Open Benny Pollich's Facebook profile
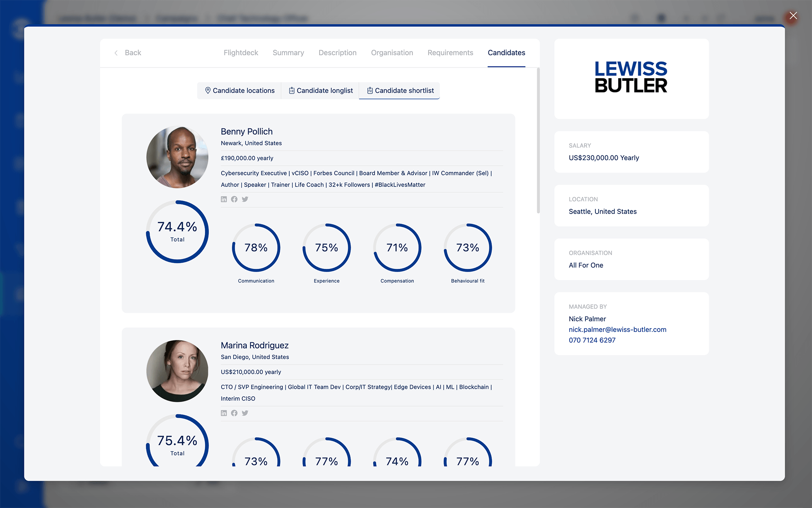Image resolution: width=812 pixels, height=508 pixels. pyautogui.click(x=235, y=199)
